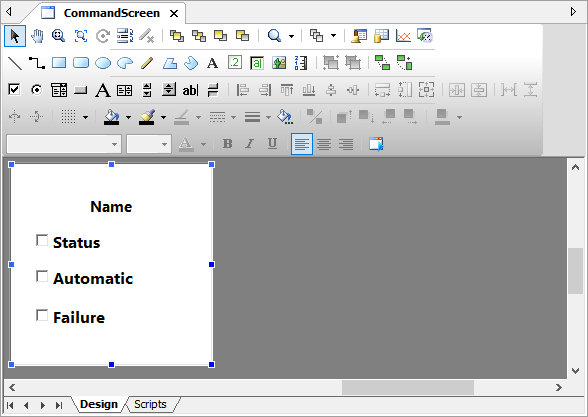Toggle italic text formatting

tap(250, 144)
